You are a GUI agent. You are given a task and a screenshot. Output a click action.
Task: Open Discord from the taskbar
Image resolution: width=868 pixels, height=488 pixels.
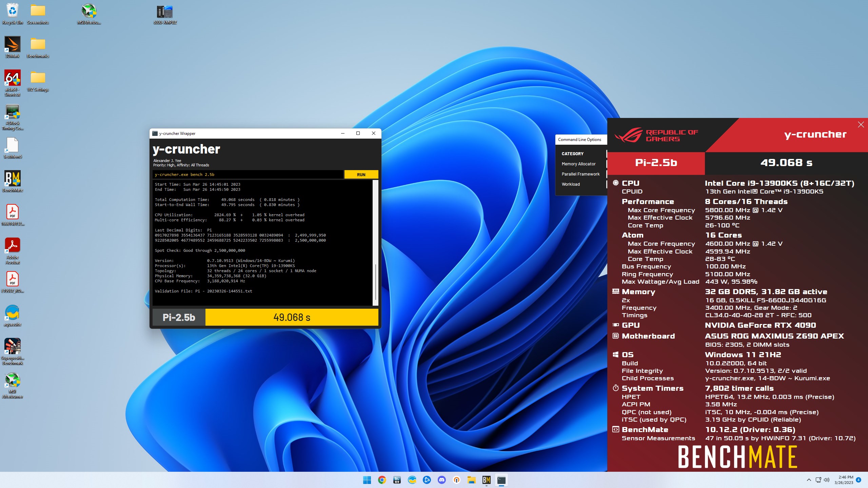coord(441,480)
